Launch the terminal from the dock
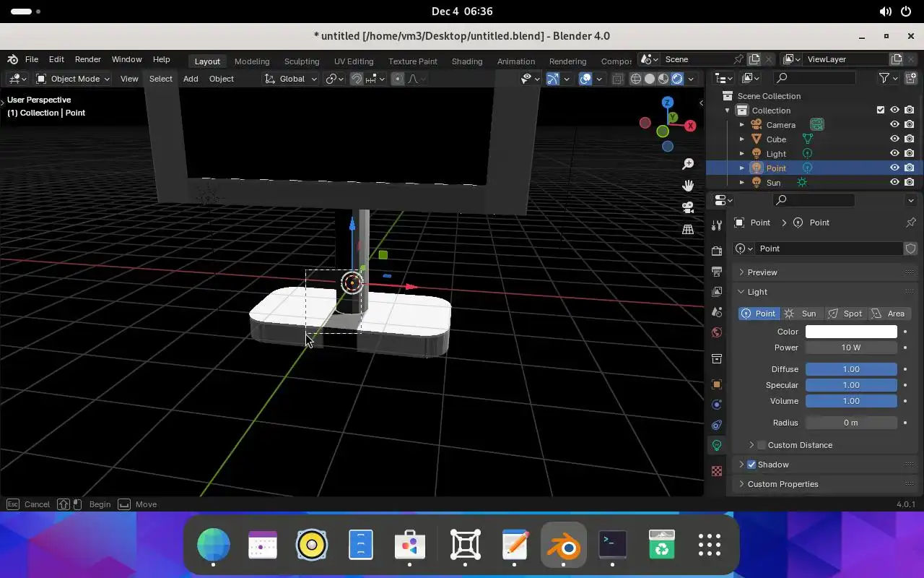 (613, 544)
